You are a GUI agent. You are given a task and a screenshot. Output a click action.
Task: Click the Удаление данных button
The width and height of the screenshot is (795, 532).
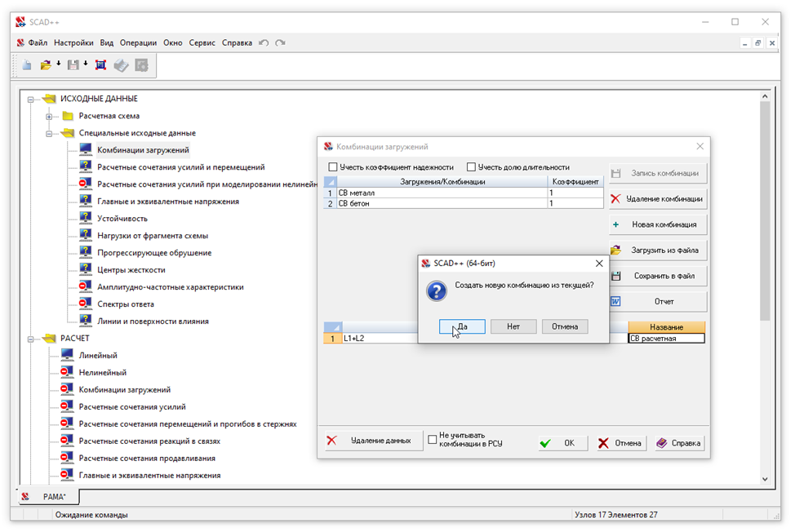373,441
